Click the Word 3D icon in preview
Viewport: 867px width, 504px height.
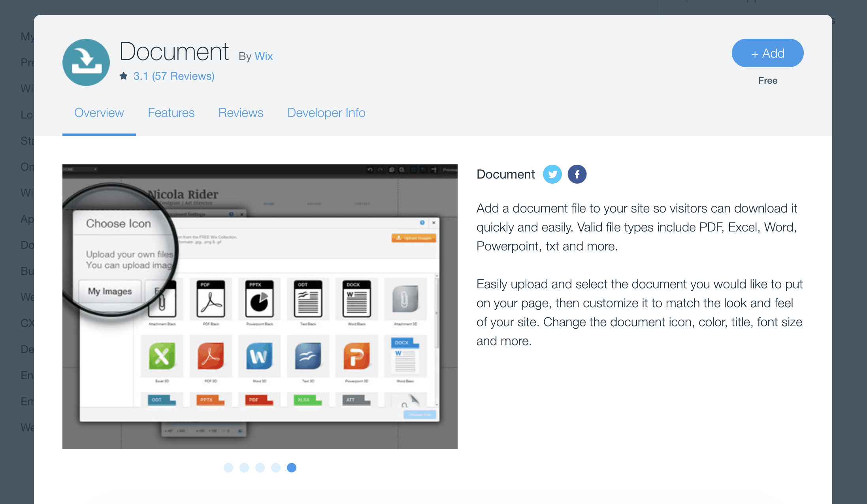[x=259, y=356]
